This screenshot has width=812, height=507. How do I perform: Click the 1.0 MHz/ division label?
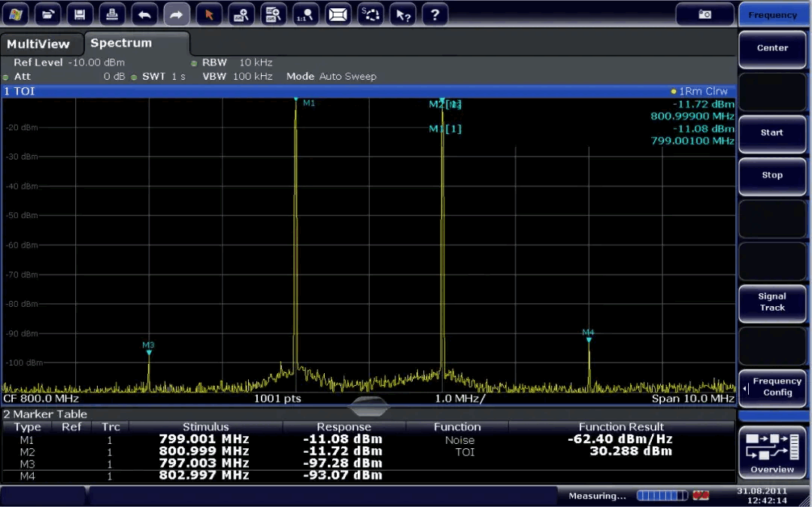pyautogui.click(x=460, y=399)
